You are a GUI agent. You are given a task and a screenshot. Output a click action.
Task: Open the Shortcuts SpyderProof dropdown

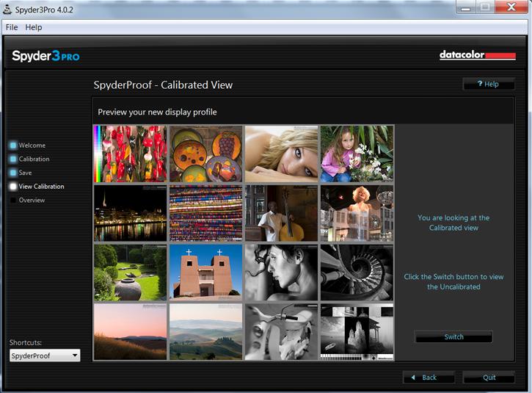(x=45, y=356)
